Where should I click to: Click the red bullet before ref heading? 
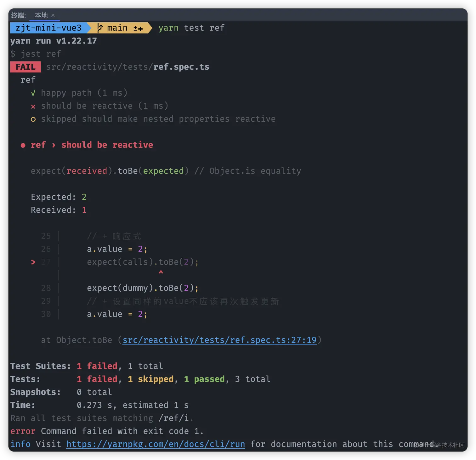coord(23,145)
